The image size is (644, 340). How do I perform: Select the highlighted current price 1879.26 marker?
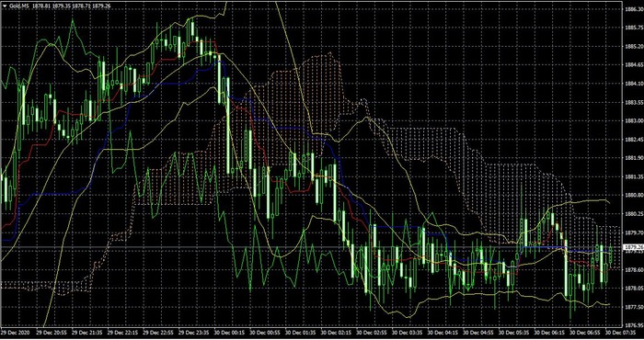click(633, 247)
